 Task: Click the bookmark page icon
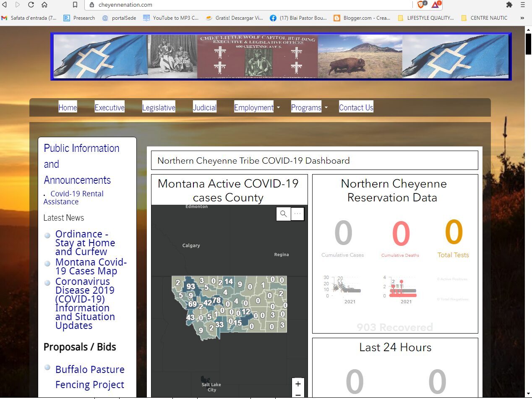75,5
